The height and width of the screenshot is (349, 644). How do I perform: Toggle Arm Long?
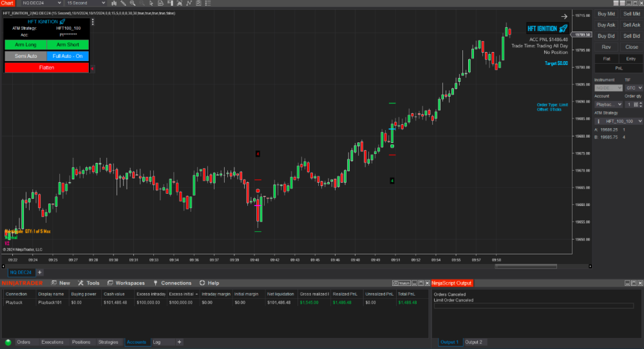26,44
